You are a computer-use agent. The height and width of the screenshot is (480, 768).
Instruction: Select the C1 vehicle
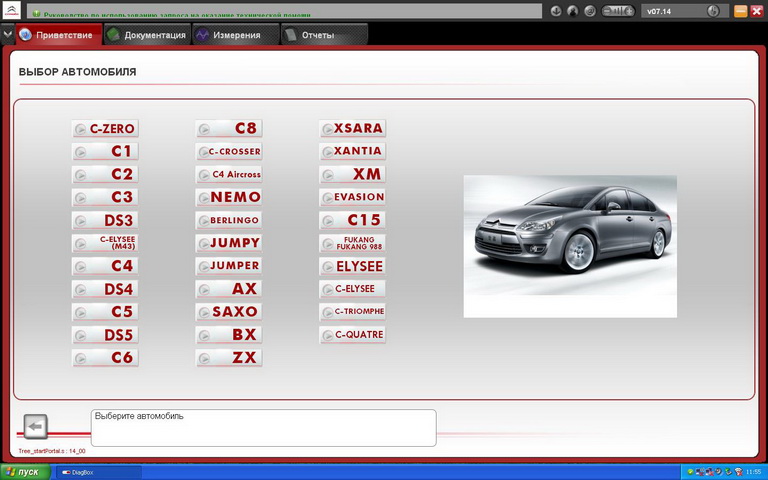[x=105, y=151]
